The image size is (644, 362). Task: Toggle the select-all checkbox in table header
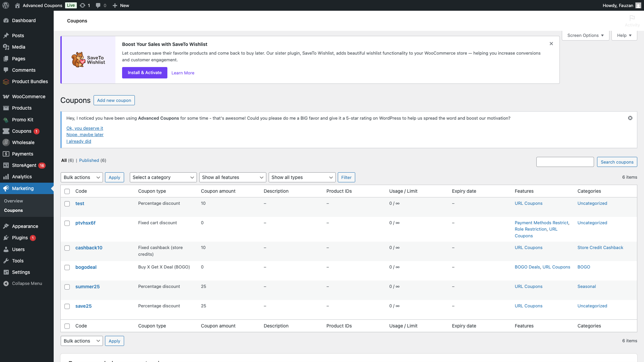tap(67, 191)
